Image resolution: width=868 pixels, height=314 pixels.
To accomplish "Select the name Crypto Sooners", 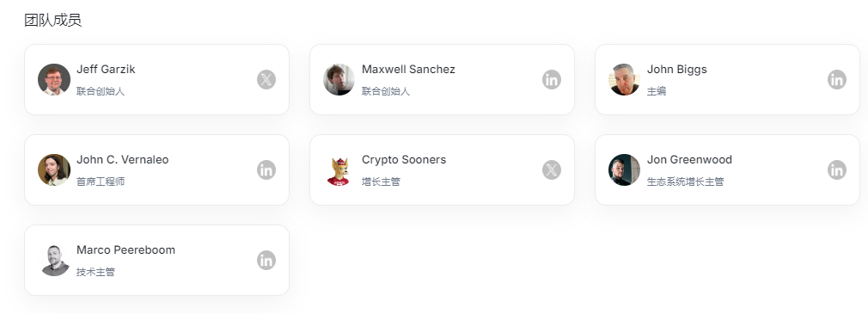I will (404, 159).
